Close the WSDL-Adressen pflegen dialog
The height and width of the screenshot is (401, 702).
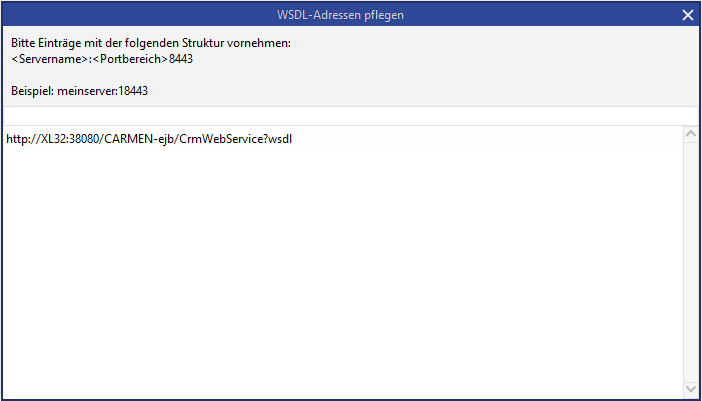point(687,15)
